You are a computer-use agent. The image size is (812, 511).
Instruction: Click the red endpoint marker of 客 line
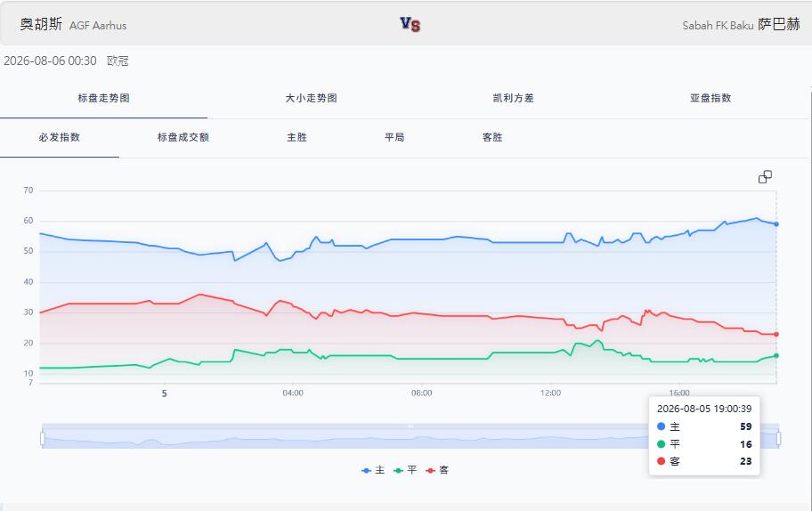coord(776,335)
